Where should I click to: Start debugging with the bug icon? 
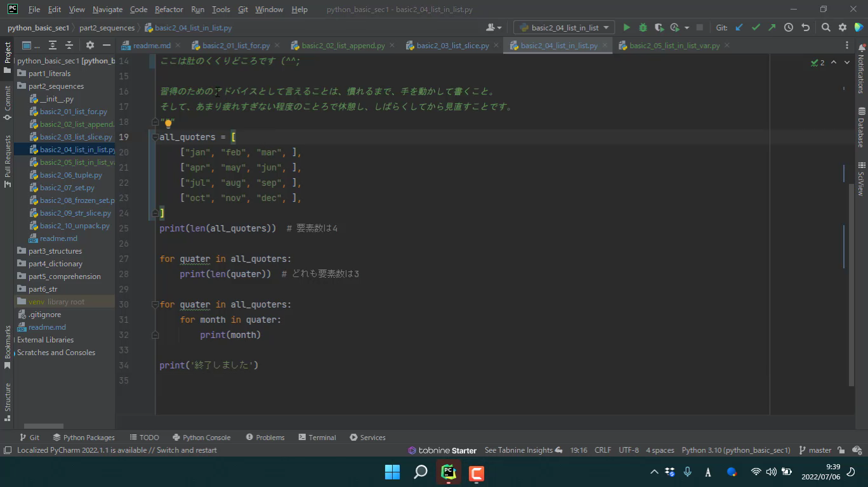[x=643, y=28]
